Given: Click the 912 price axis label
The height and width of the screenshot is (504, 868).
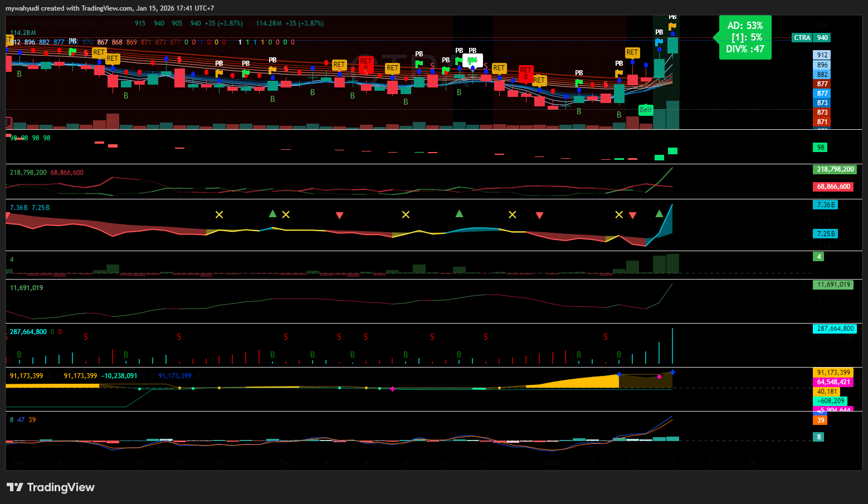Looking at the screenshot, I should (822, 55).
